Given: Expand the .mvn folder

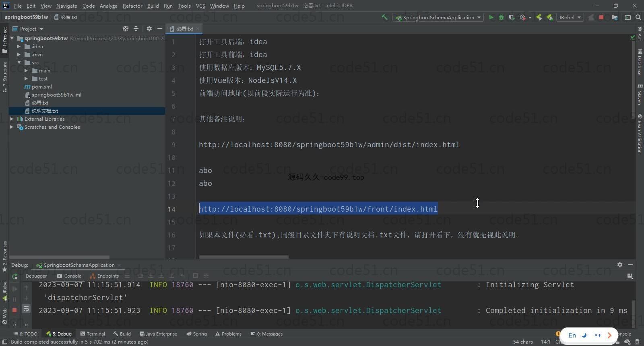Looking at the screenshot, I should coord(19,54).
